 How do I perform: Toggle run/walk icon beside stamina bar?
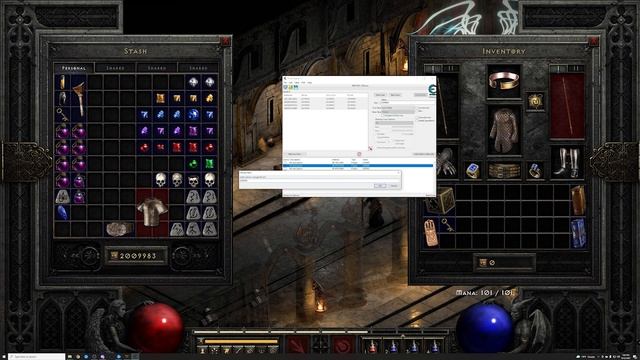pyautogui.click(x=200, y=341)
